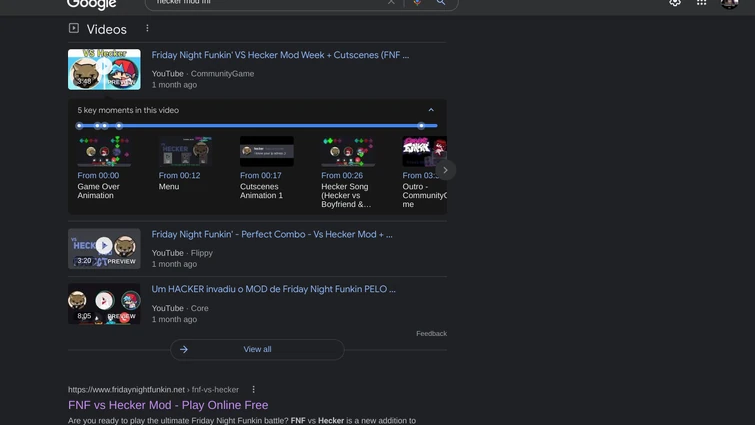Viewport: 755px width, 425px height.
Task: Open the three-dot menu beside Videos
Action: 147,29
